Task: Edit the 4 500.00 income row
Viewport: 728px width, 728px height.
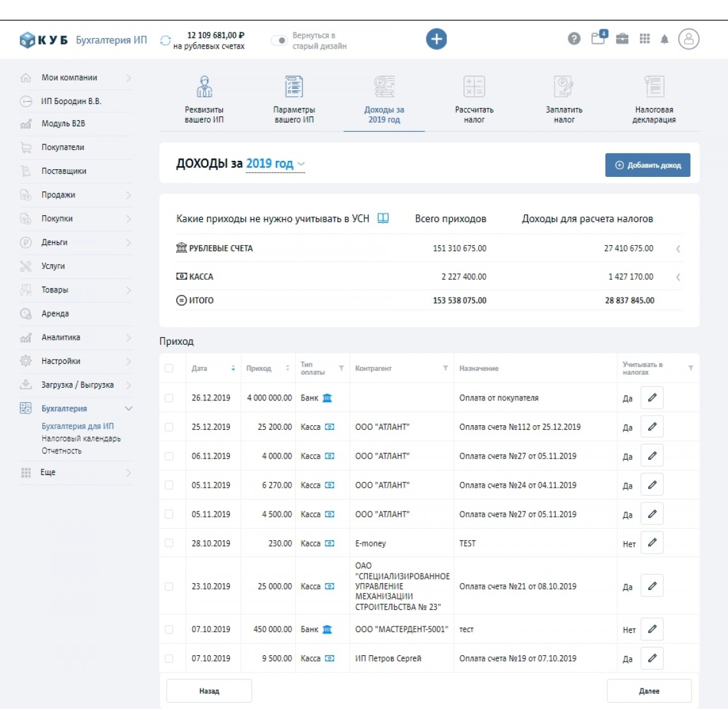Action: click(652, 514)
